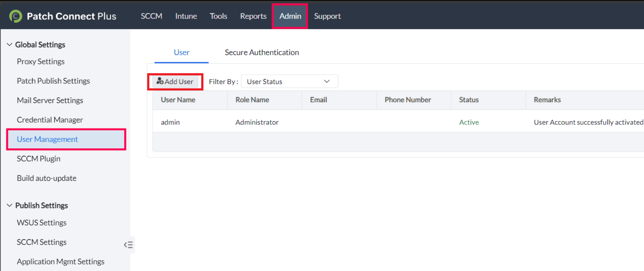Open Credential Manager

pyautogui.click(x=50, y=120)
